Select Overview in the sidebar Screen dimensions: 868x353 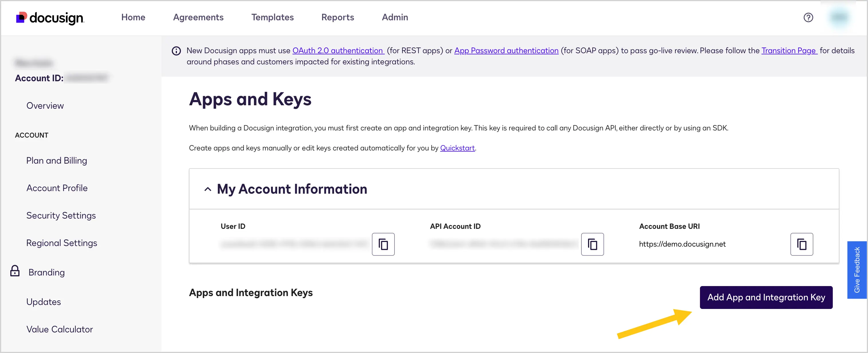(45, 106)
